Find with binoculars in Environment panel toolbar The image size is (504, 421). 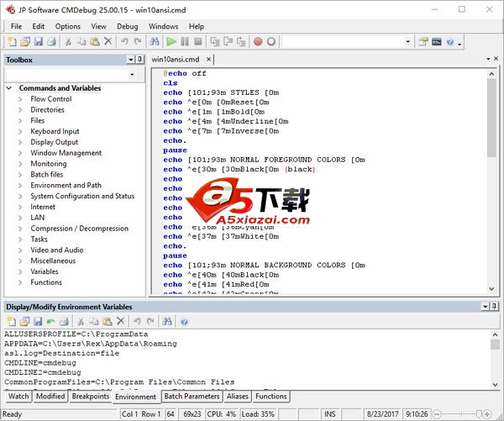click(x=167, y=321)
